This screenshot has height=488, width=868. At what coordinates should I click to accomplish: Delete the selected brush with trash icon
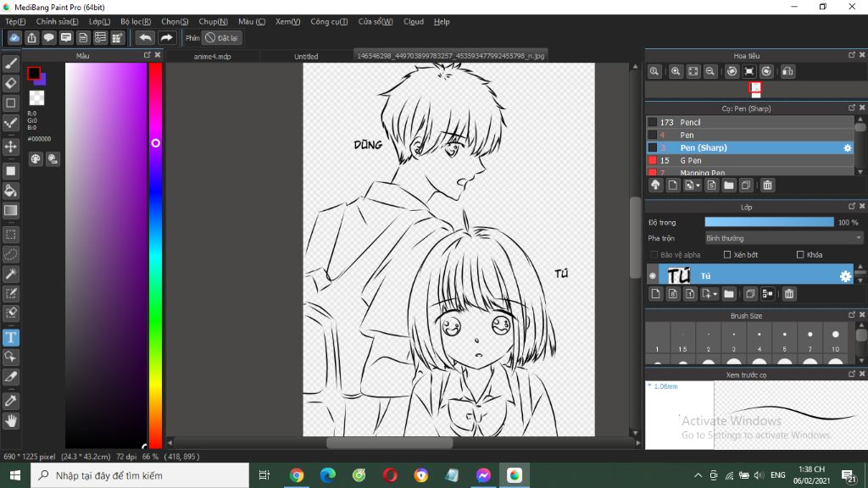coord(767,186)
